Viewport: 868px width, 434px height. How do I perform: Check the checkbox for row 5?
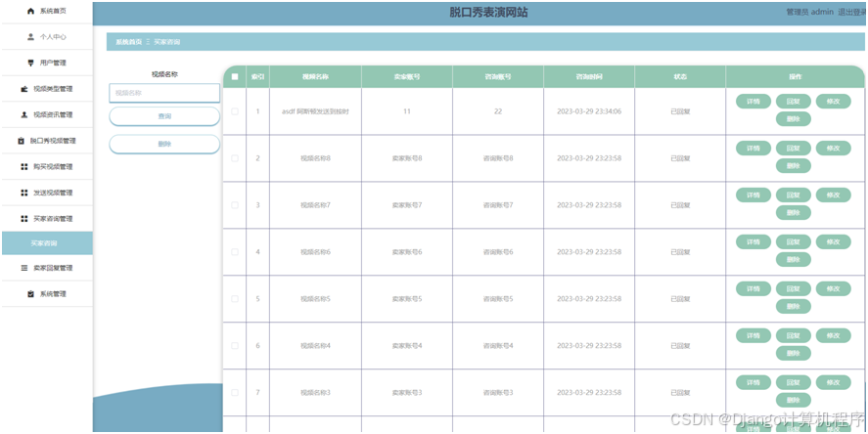(x=235, y=298)
